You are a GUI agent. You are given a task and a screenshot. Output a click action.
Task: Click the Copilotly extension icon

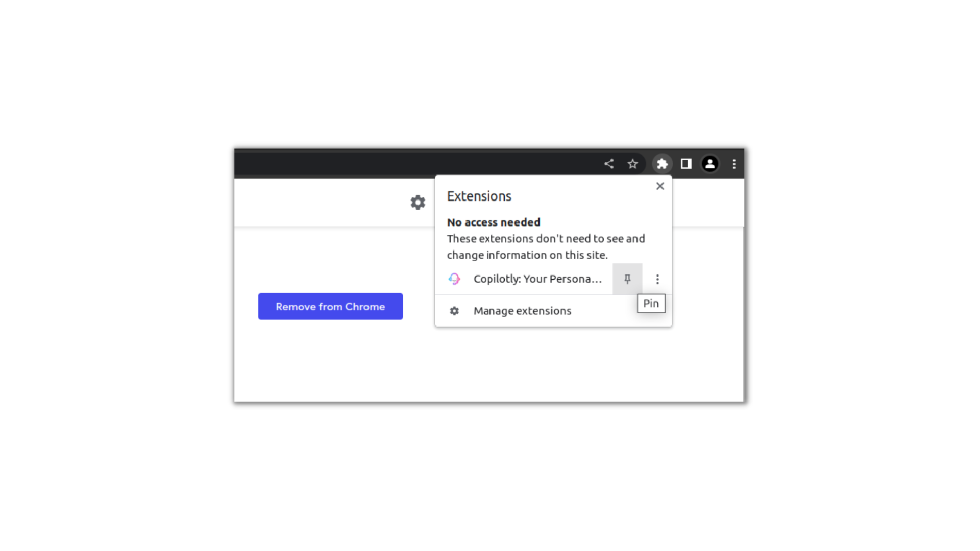(x=454, y=279)
